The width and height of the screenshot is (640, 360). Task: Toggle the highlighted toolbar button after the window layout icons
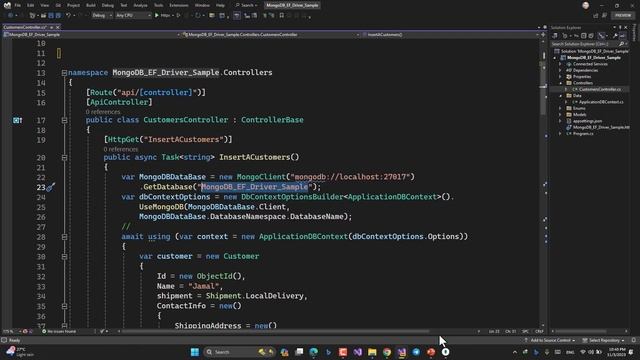tap(237, 16)
